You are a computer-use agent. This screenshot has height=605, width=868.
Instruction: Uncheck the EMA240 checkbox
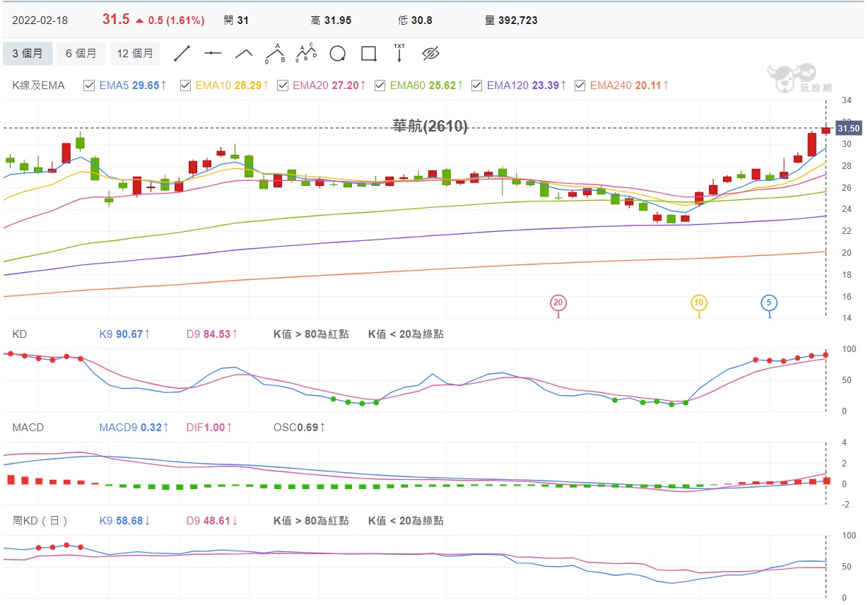pos(580,86)
